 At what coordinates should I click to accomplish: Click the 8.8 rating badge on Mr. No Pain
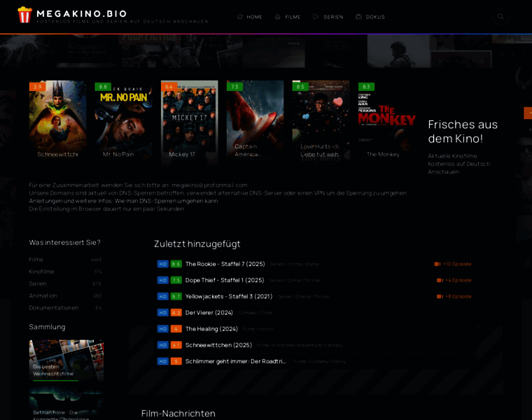tap(103, 87)
